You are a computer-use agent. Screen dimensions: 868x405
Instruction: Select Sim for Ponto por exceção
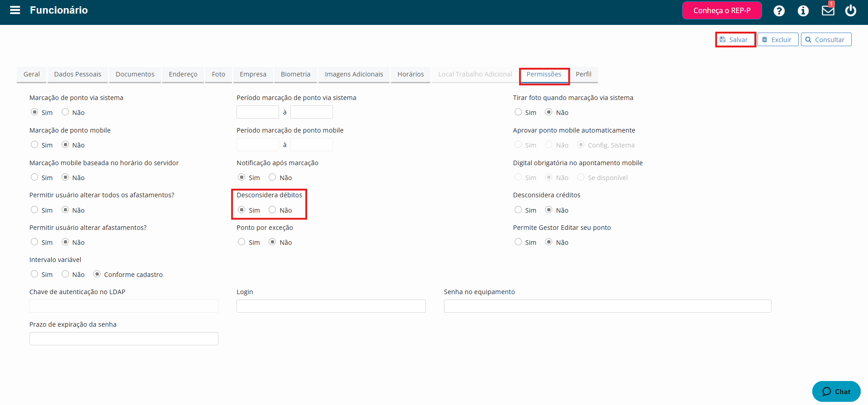241,242
